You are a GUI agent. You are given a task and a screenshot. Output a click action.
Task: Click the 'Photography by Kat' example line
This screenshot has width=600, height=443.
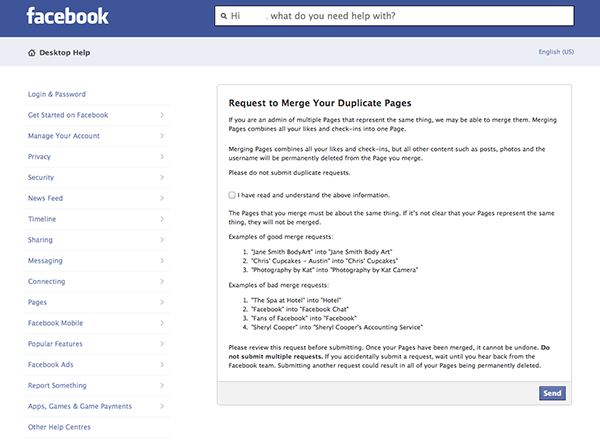click(x=334, y=270)
